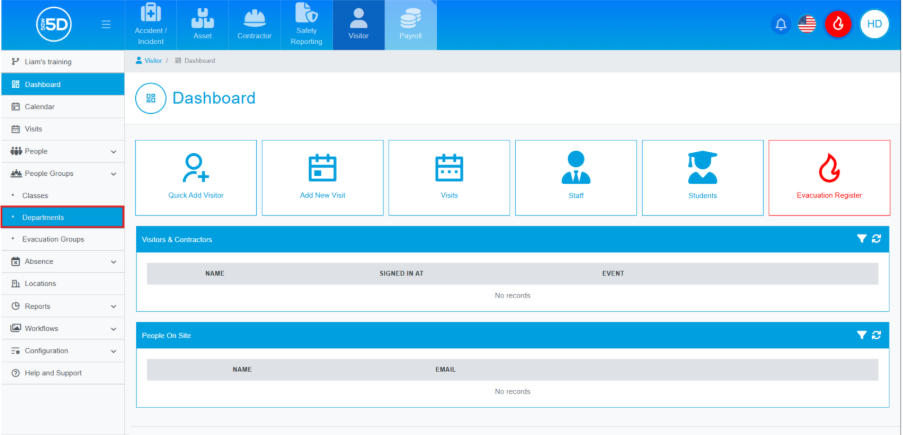Open the Evacuation Register tile
The image size is (903, 435).
pyautogui.click(x=829, y=177)
